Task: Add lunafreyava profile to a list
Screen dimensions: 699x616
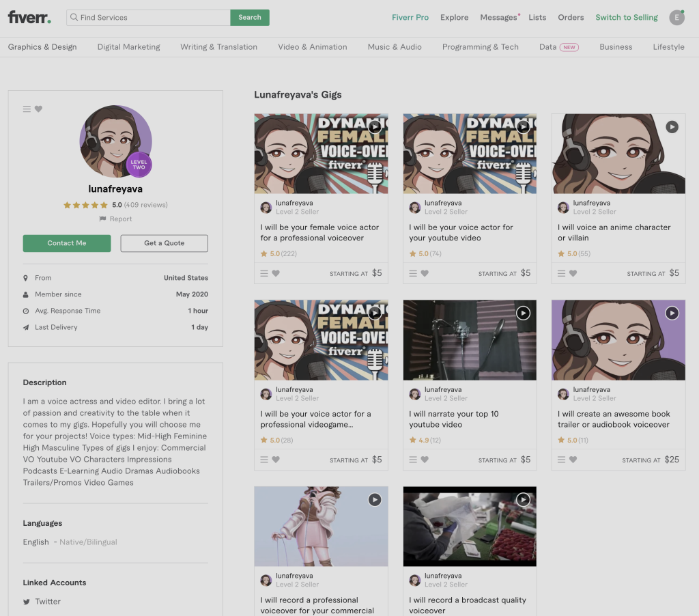Action: point(27,109)
